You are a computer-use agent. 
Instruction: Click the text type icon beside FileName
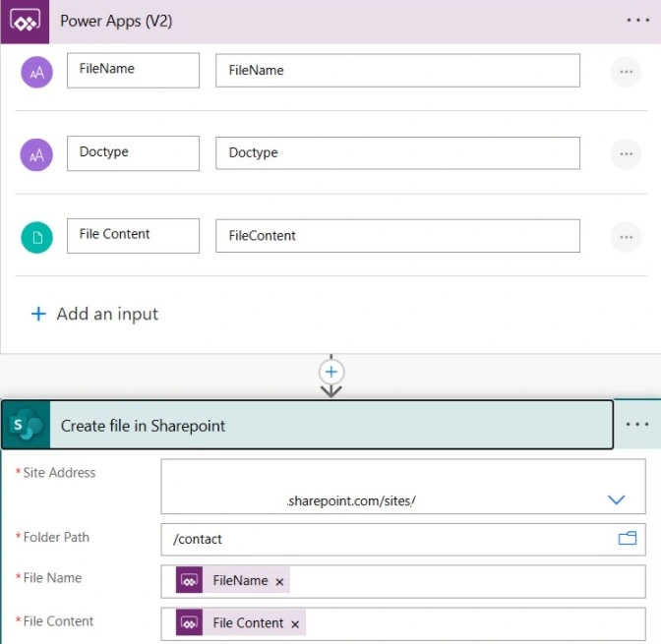[37, 72]
